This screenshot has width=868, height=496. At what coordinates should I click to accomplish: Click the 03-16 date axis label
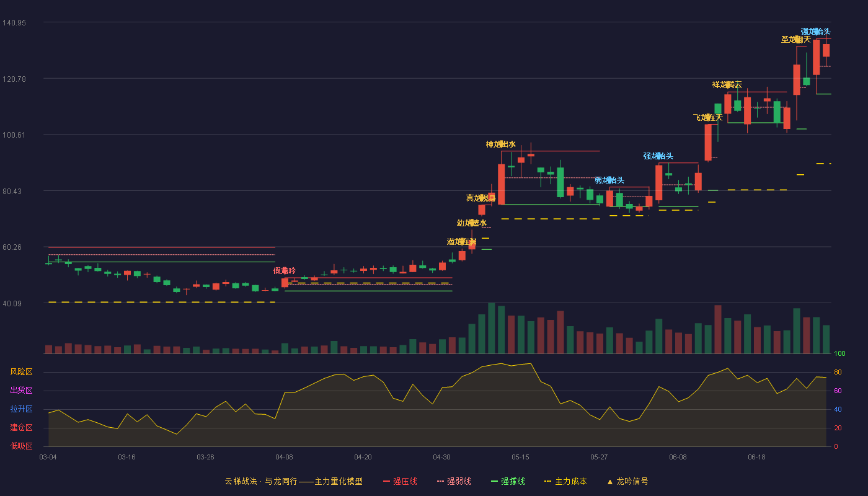point(127,457)
